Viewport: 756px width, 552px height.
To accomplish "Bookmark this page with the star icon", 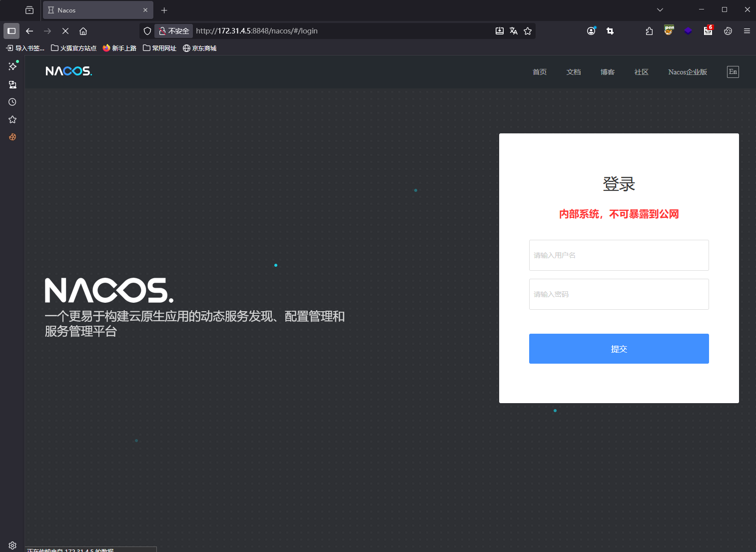I will click(x=528, y=31).
